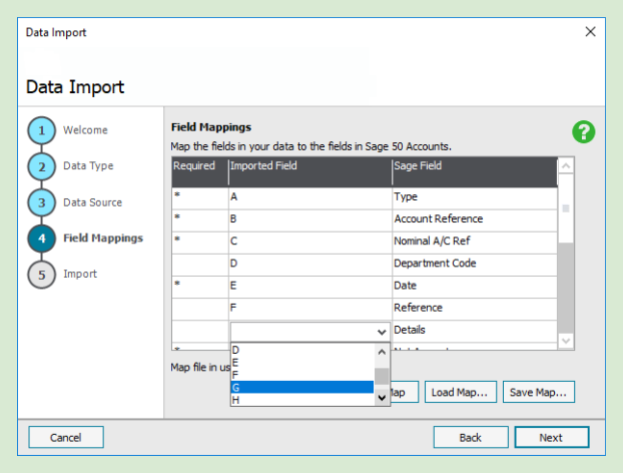
Task: Pick option D in the dropdown list
Action: point(302,350)
